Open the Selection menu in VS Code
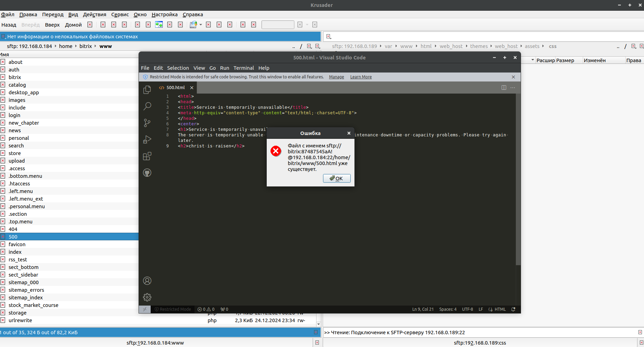This screenshot has height=347, width=644. (x=178, y=68)
